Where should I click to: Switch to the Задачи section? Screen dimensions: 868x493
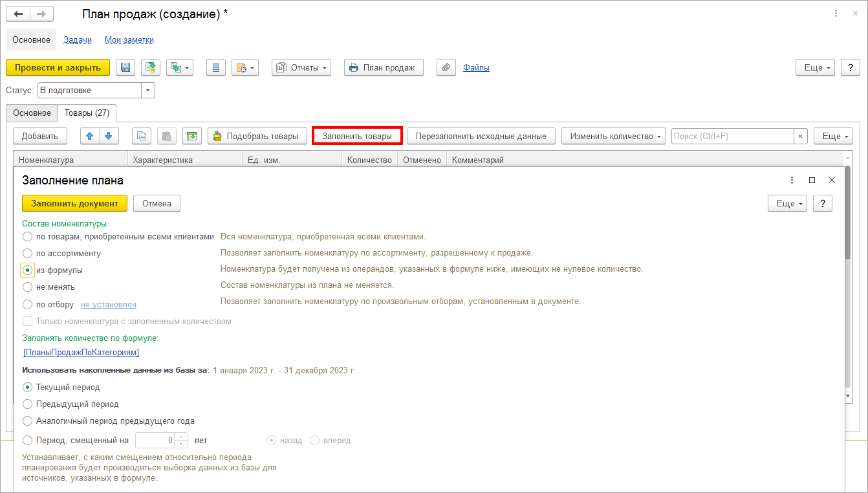tap(78, 39)
